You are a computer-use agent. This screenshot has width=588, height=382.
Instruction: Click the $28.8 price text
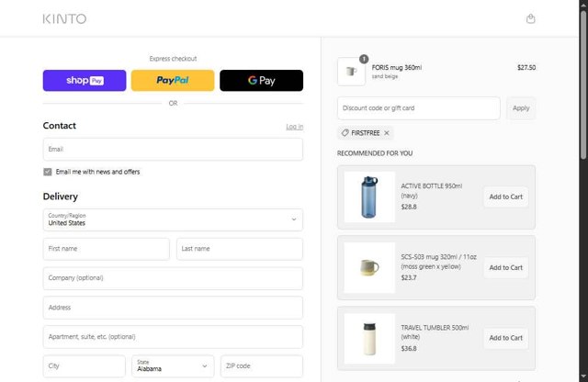click(x=409, y=207)
